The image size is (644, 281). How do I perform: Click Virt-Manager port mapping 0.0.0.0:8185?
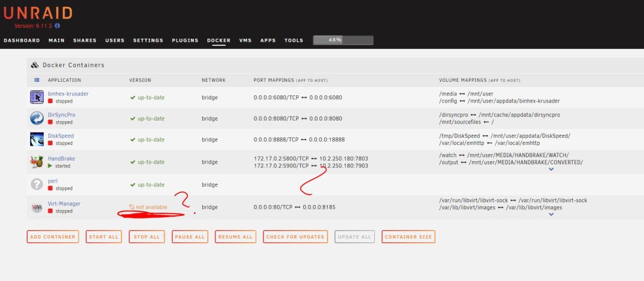319,207
